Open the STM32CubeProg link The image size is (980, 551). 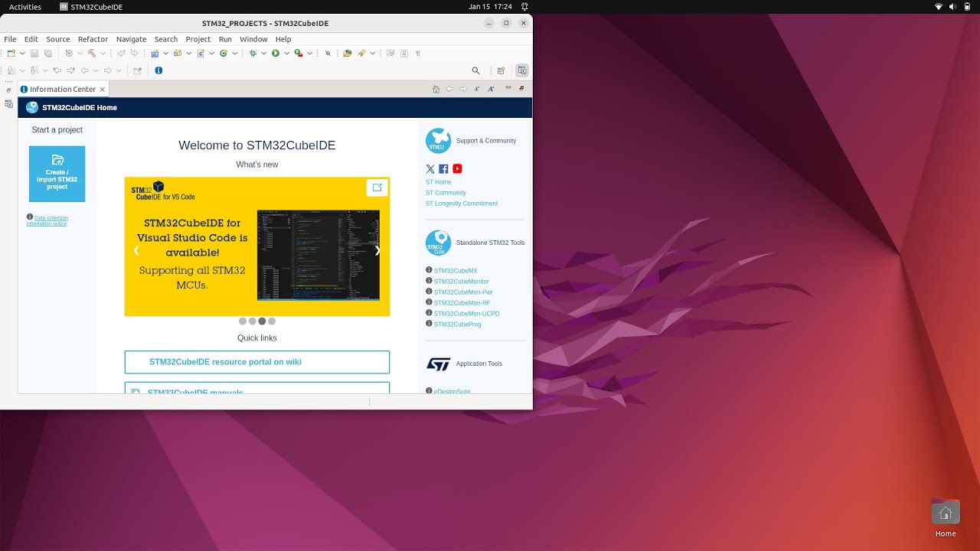(457, 324)
